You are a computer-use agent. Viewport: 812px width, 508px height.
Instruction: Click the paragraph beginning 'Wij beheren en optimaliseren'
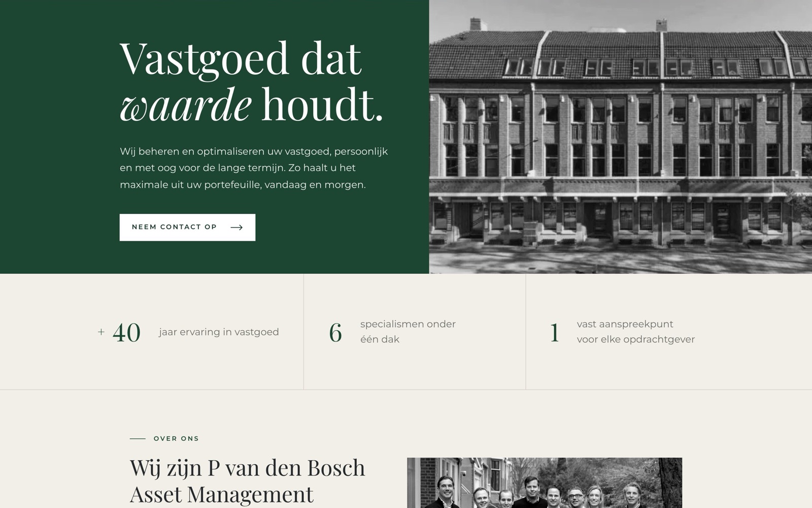[254, 168]
